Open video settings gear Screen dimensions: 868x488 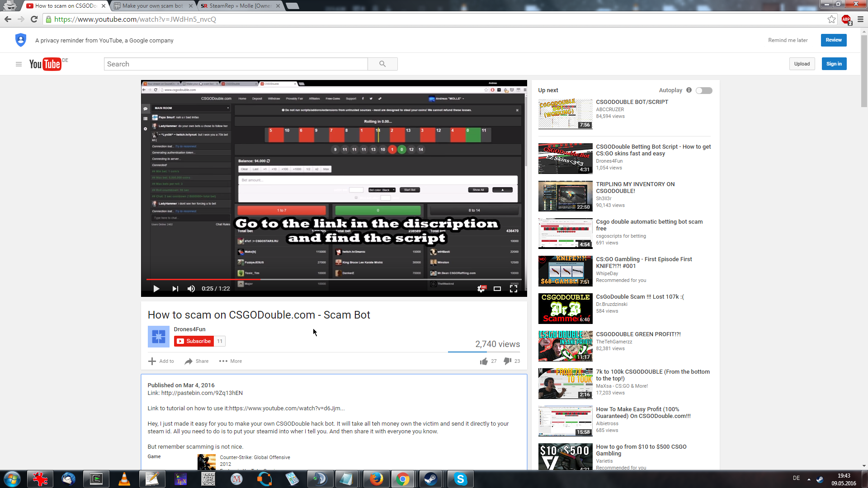click(x=481, y=289)
